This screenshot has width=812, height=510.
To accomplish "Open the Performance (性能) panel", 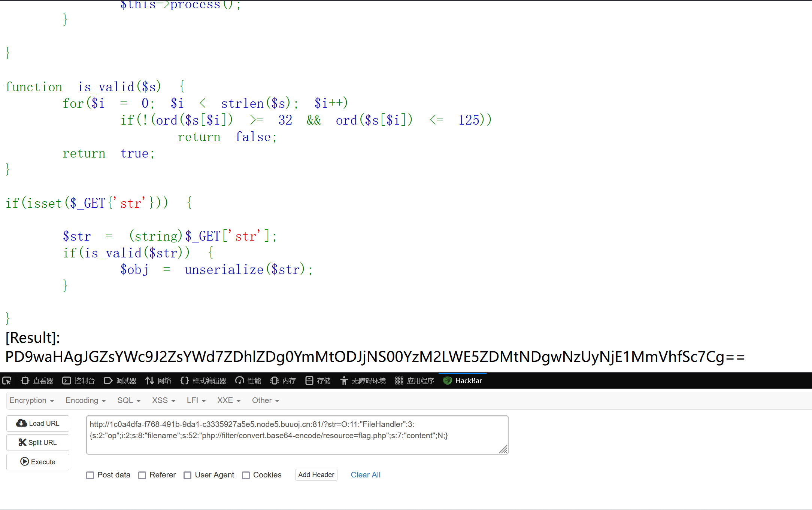I will click(248, 381).
